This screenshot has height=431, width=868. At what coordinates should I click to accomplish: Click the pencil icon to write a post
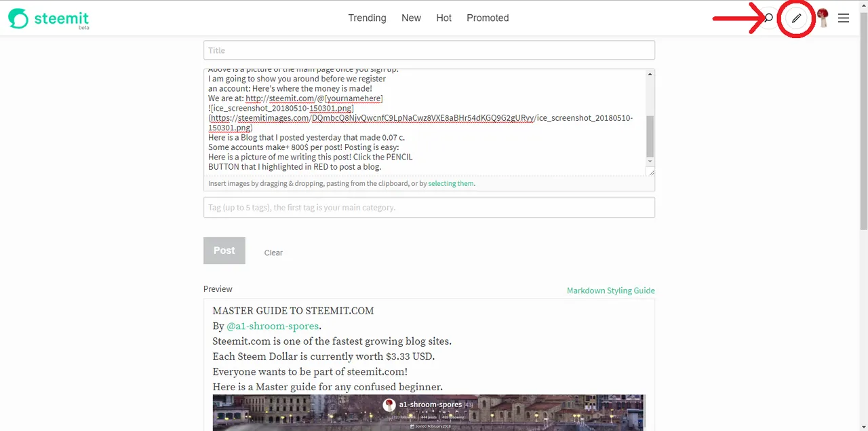(796, 18)
